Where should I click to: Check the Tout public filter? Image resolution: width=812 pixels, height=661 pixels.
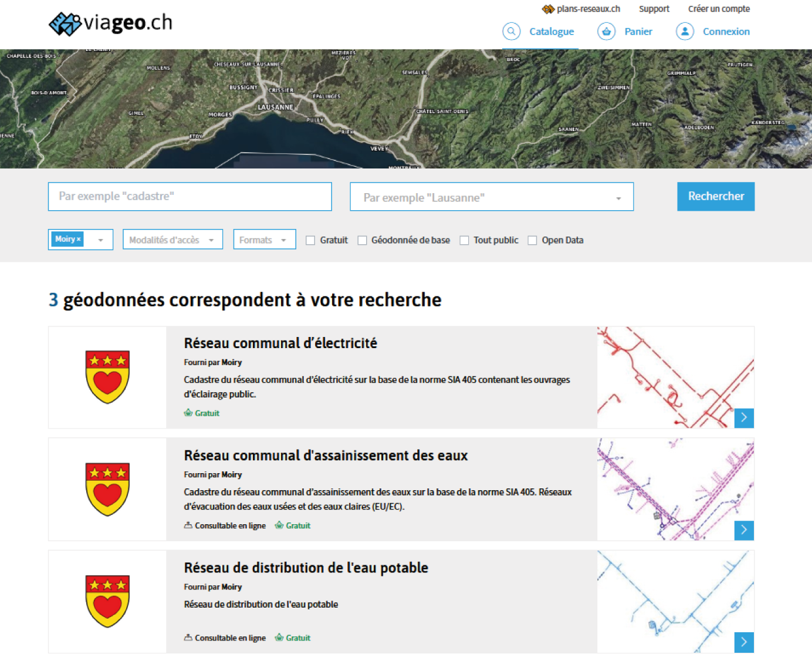464,240
